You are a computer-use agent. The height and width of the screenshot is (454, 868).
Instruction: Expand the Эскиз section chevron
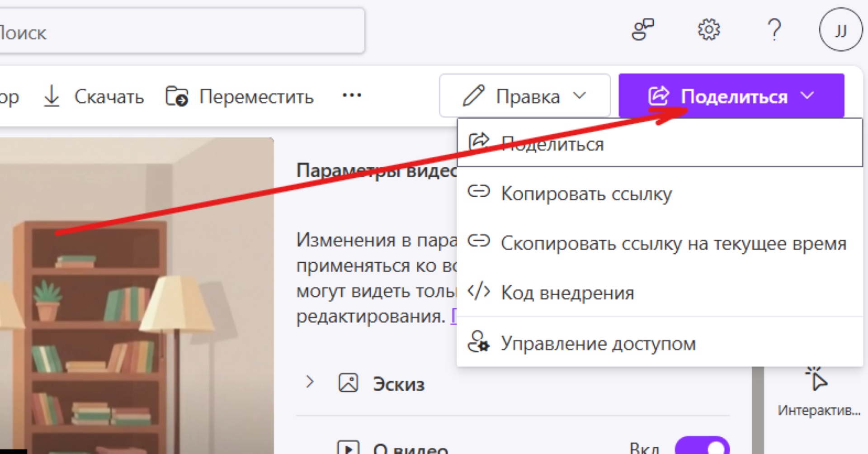(310, 383)
